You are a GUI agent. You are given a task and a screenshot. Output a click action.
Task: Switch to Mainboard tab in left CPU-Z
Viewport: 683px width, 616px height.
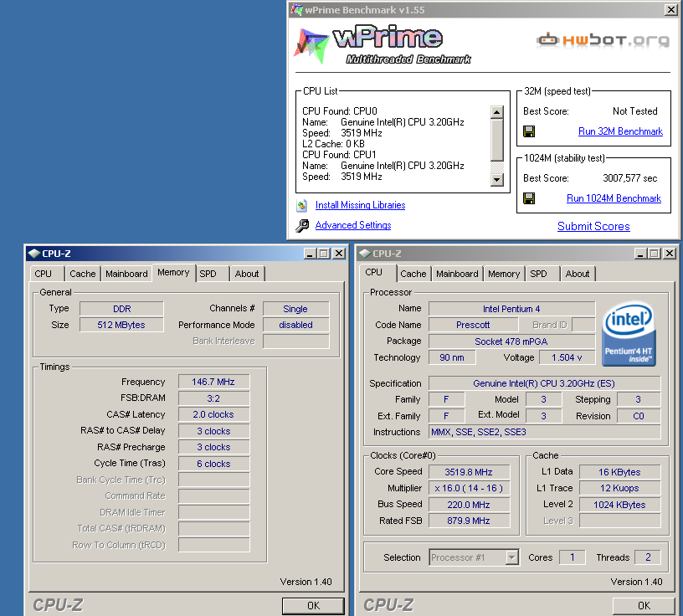(126, 274)
